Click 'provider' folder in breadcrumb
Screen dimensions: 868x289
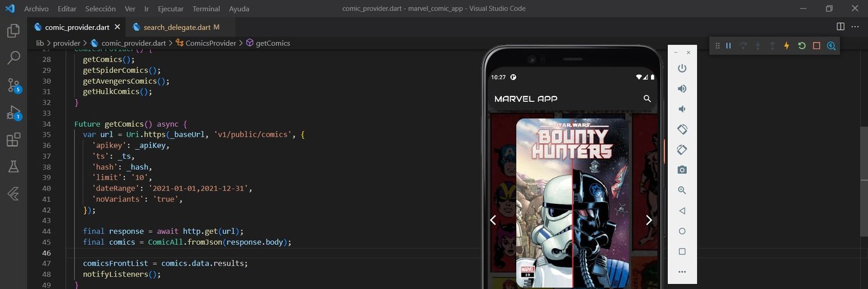pyautogui.click(x=67, y=43)
